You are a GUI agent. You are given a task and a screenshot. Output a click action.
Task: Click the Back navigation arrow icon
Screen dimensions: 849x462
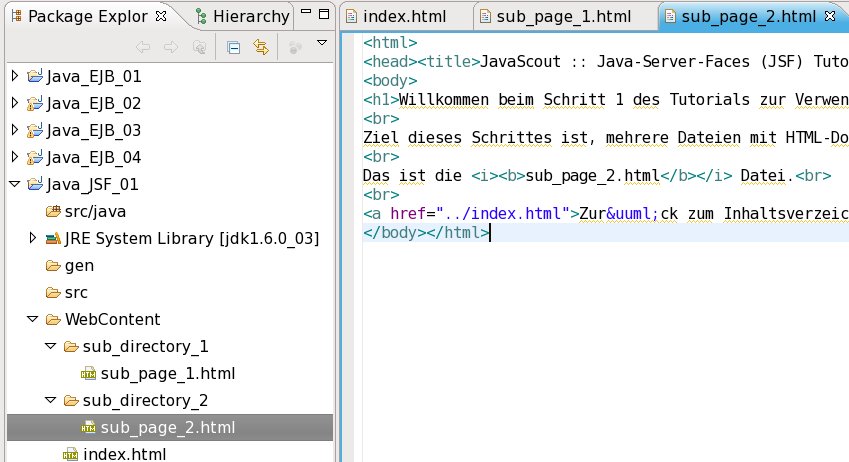click(x=143, y=46)
